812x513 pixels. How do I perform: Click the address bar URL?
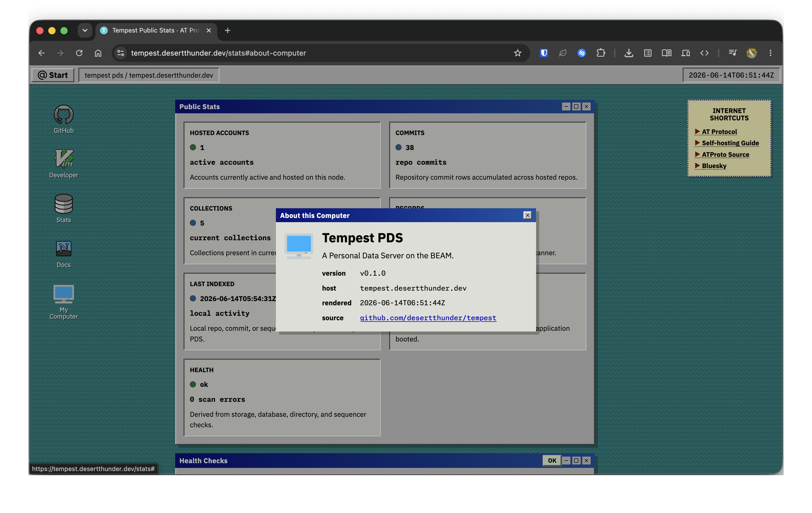pos(218,53)
